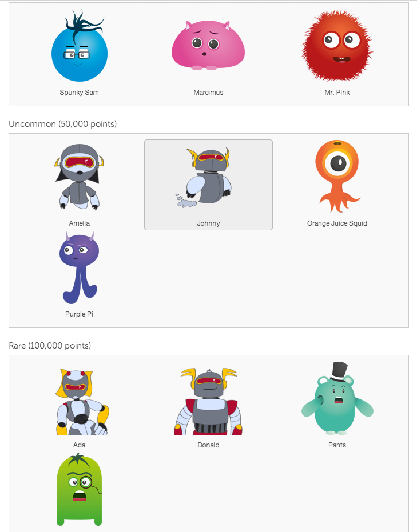Select the Spunky Sam blue avatar
The height and width of the screenshot is (532, 417).
[80, 46]
